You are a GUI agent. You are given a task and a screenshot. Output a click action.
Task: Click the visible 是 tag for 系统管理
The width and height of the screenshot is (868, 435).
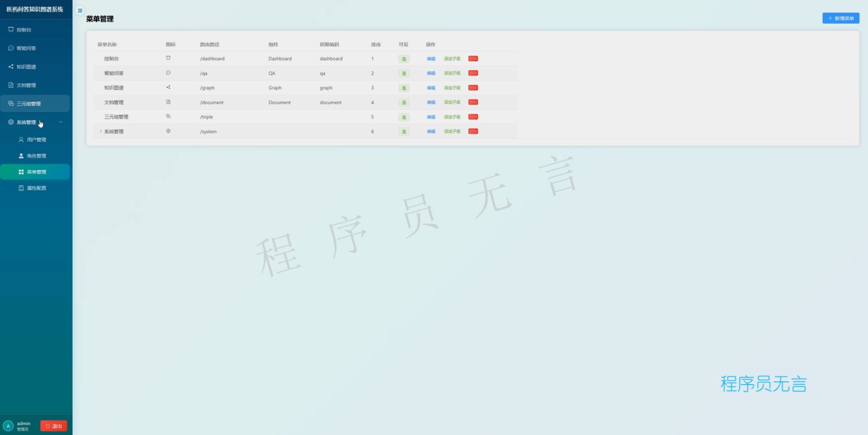[x=404, y=132]
